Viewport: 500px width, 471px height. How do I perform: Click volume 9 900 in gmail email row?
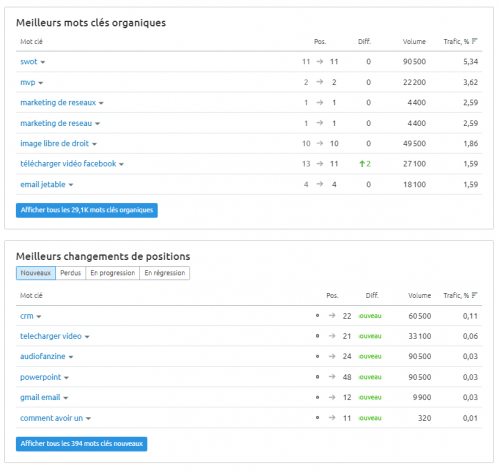coord(422,397)
